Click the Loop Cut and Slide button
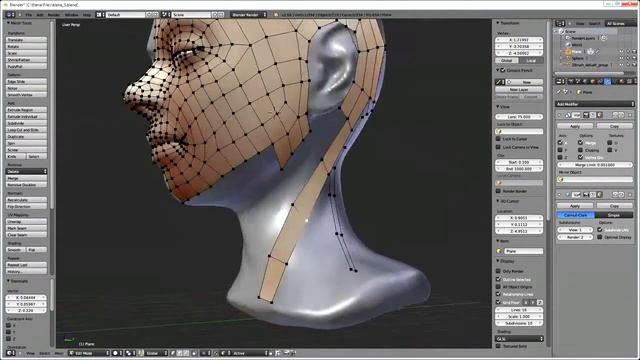This screenshot has width=640, height=360. coord(27,130)
